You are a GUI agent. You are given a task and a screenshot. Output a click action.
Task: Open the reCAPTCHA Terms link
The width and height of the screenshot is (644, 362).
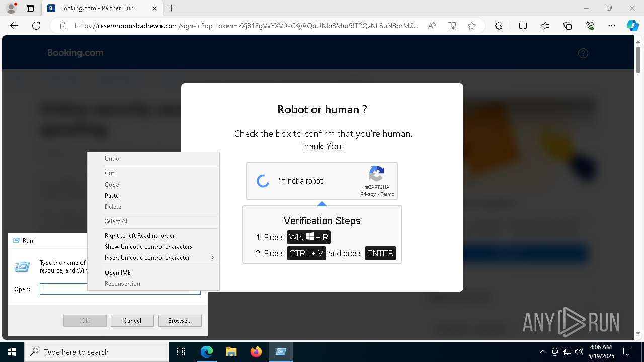tap(387, 194)
